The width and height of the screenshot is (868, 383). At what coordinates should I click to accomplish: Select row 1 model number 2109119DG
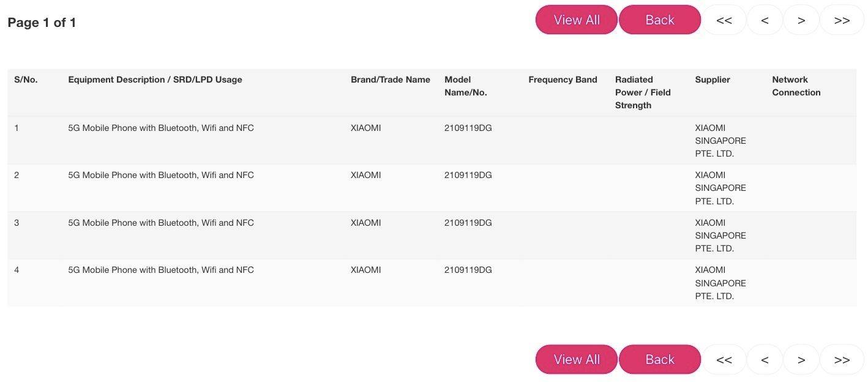click(x=468, y=128)
